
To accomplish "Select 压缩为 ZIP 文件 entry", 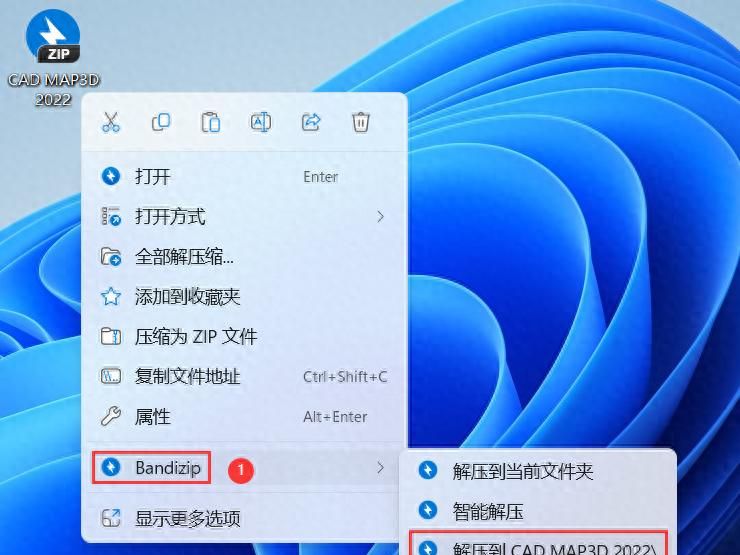I will [244, 336].
